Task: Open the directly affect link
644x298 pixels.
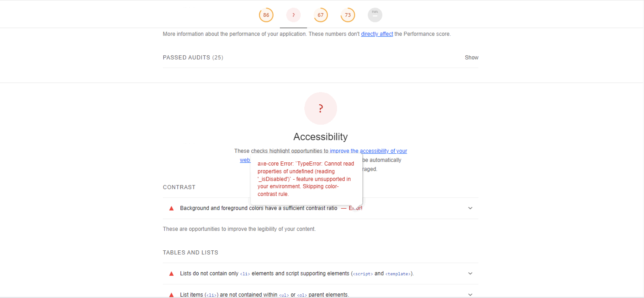Action: [377, 34]
